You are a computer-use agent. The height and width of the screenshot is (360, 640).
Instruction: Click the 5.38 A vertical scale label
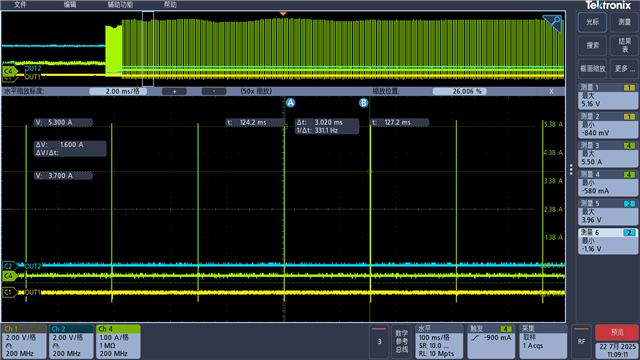pyautogui.click(x=553, y=124)
